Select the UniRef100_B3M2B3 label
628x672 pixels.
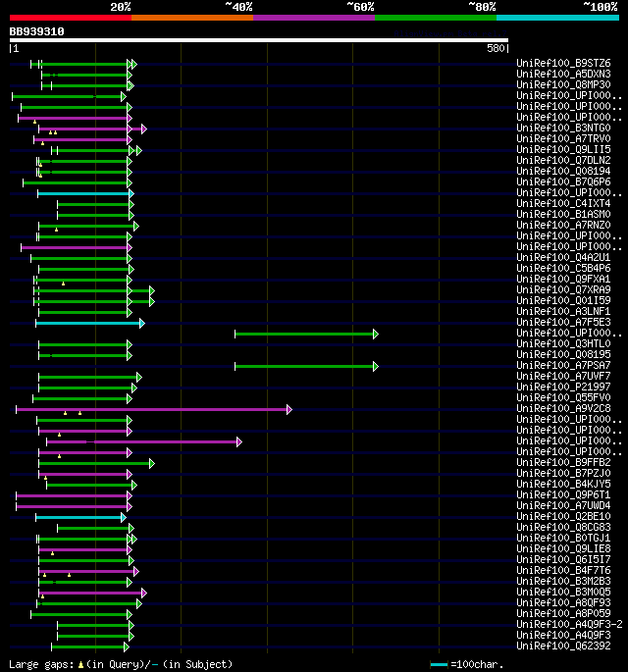coord(563,581)
